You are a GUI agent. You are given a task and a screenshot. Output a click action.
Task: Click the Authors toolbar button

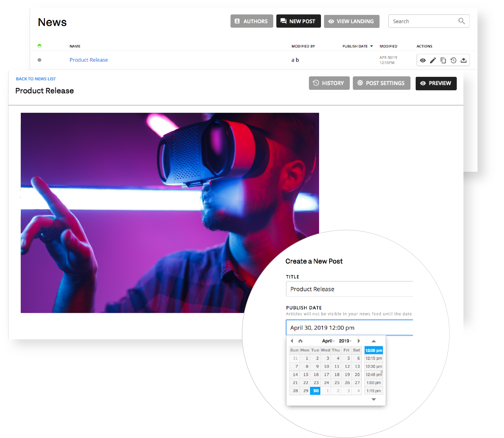[252, 21]
